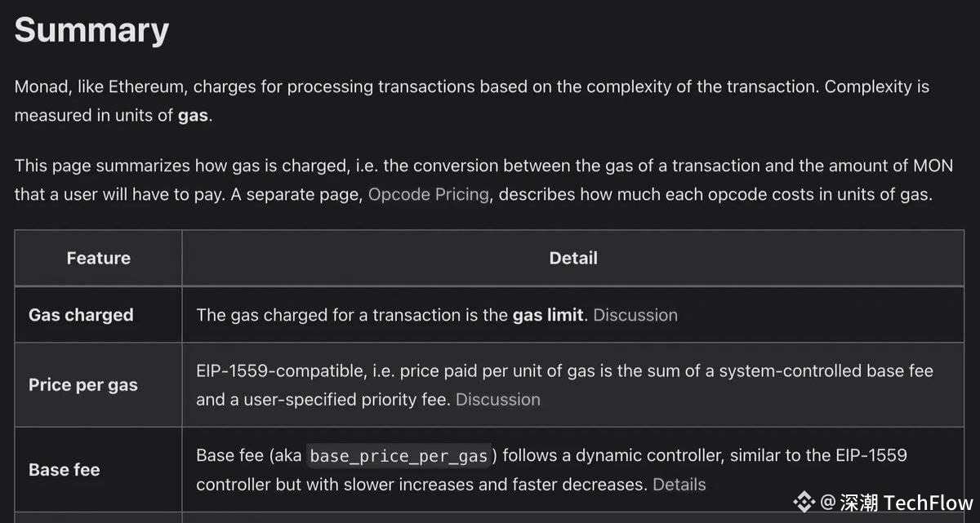The image size is (980, 523).
Task: Click the bold 'gas limit' text
Action: pyautogui.click(x=547, y=315)
